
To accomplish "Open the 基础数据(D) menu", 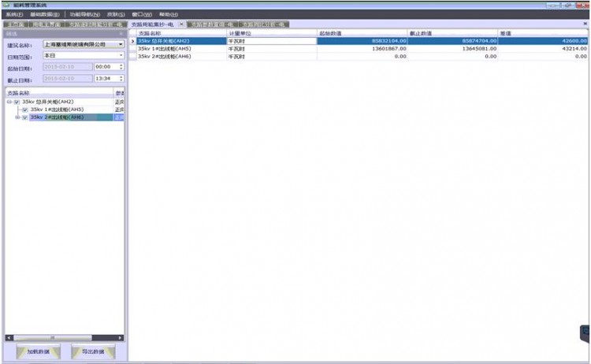I will (45, 14).
